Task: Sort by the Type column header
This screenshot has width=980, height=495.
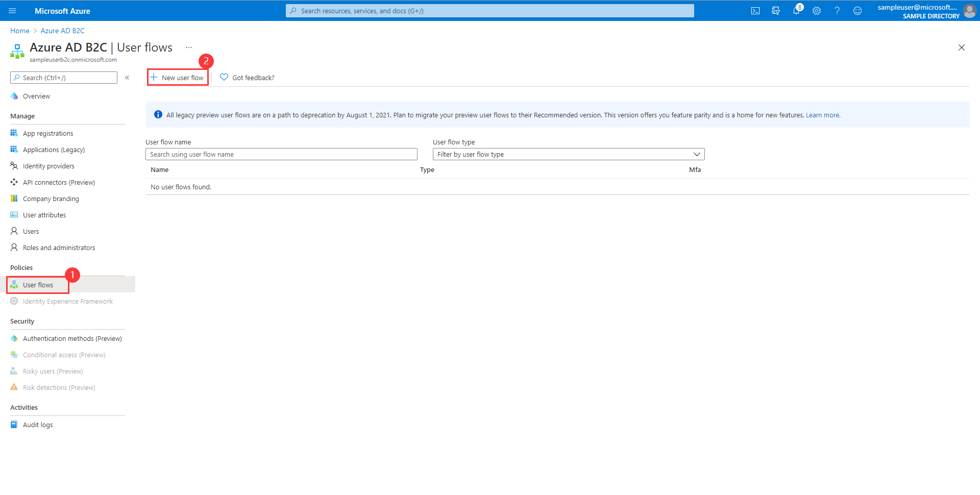Action: coord(427,169)
